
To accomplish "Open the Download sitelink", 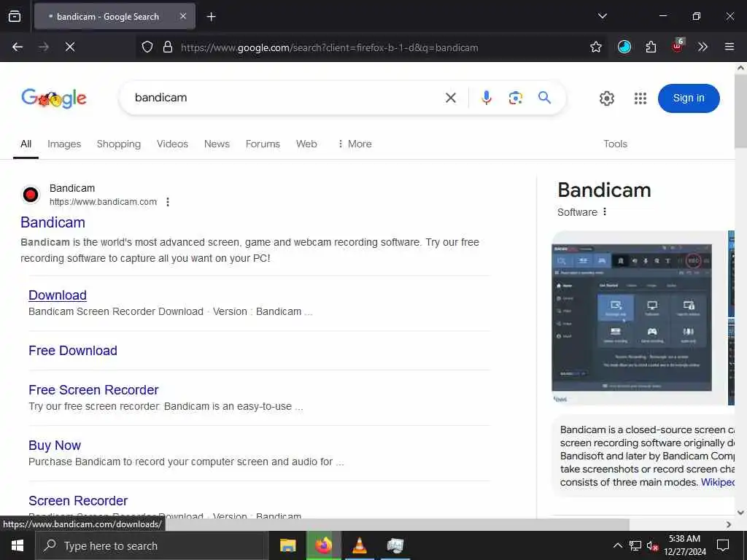I will 58,295.
